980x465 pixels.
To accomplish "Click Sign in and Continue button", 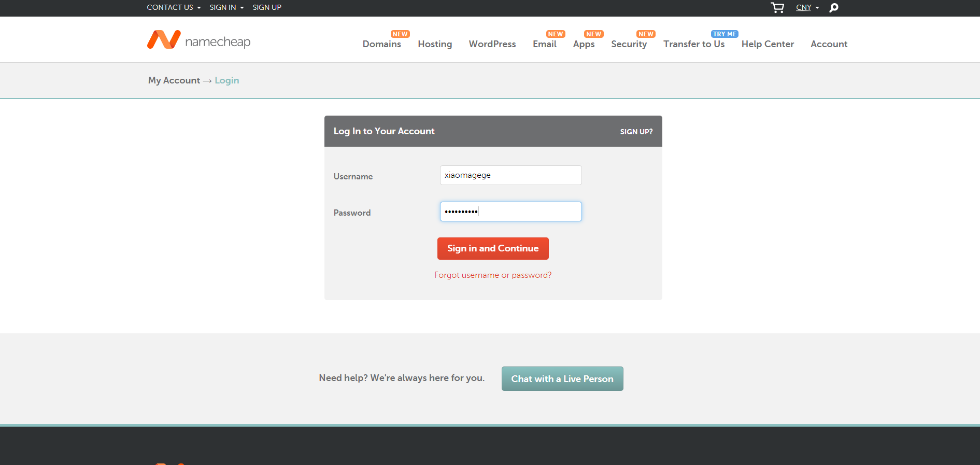I will pos(493,248).
